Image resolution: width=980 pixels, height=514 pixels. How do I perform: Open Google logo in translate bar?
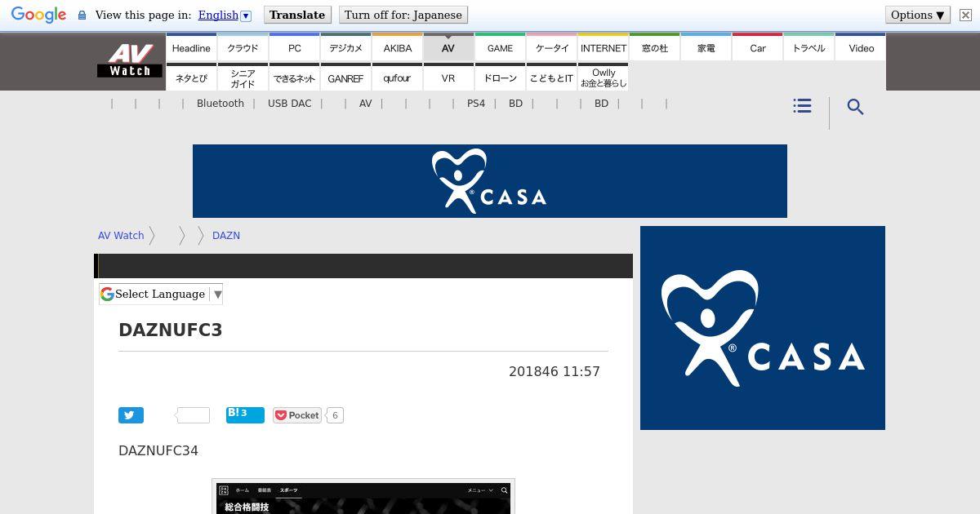tap(38, 15)
